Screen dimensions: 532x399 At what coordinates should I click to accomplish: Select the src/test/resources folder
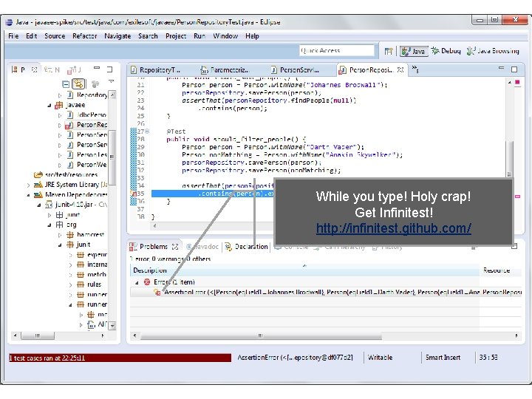click(66, 174)
